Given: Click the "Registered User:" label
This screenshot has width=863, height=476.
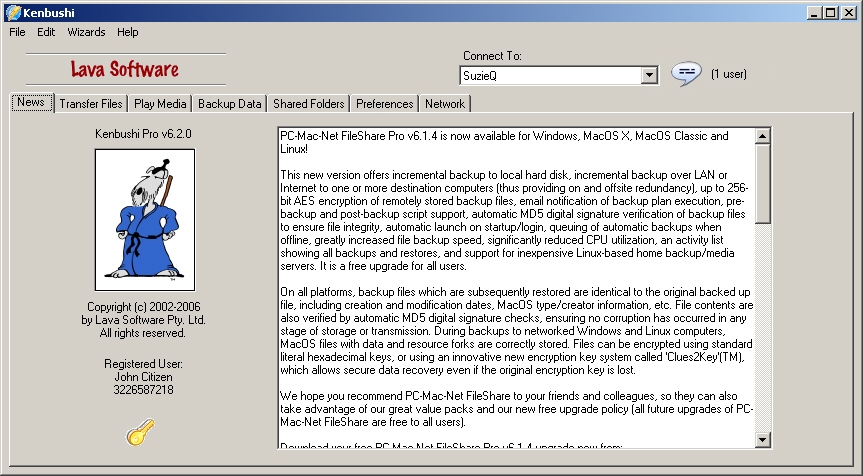Looking at the screenshot, I should [143, 364].
